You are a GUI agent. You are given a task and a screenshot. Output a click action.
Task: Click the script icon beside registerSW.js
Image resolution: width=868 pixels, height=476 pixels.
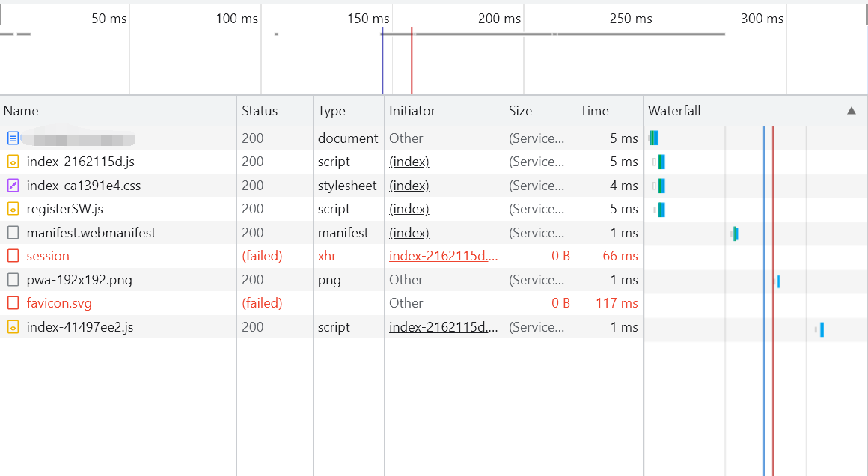coord(13,209)
